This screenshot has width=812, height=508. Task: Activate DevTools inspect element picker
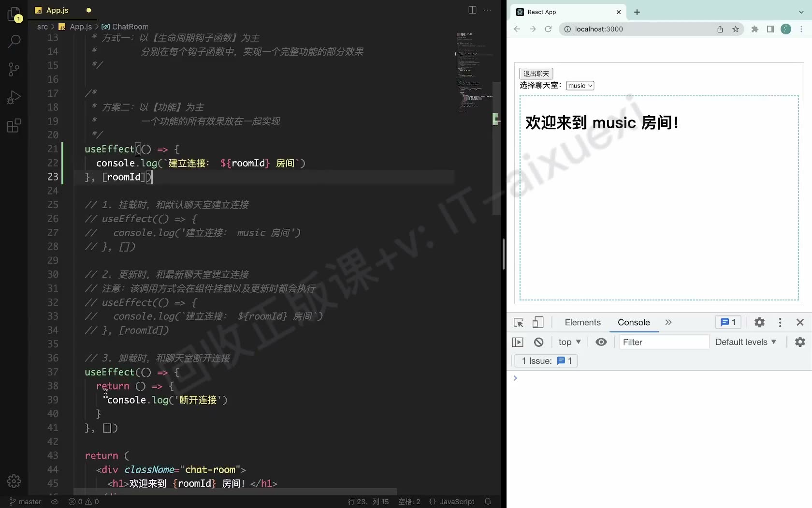coord(519,323)
